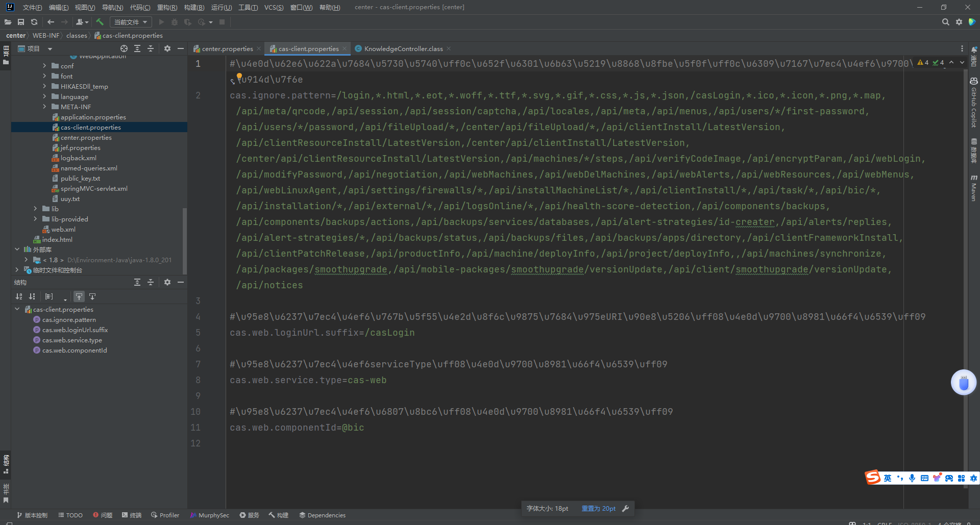The image size is (980, 525).
Task: Click the wrench icon in font size popup
Action: pos(626,508)
